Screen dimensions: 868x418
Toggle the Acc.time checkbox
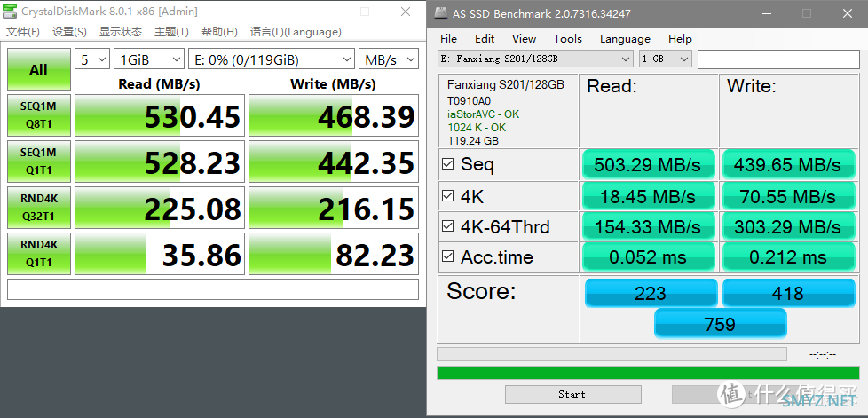tap(447, 257)
